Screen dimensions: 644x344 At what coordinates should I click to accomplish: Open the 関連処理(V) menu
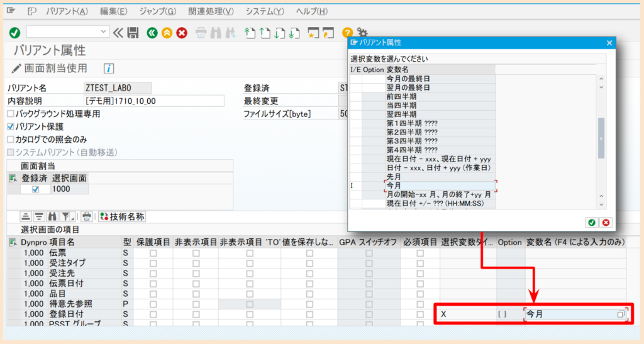pyautogui.click(x=211, y=11)
